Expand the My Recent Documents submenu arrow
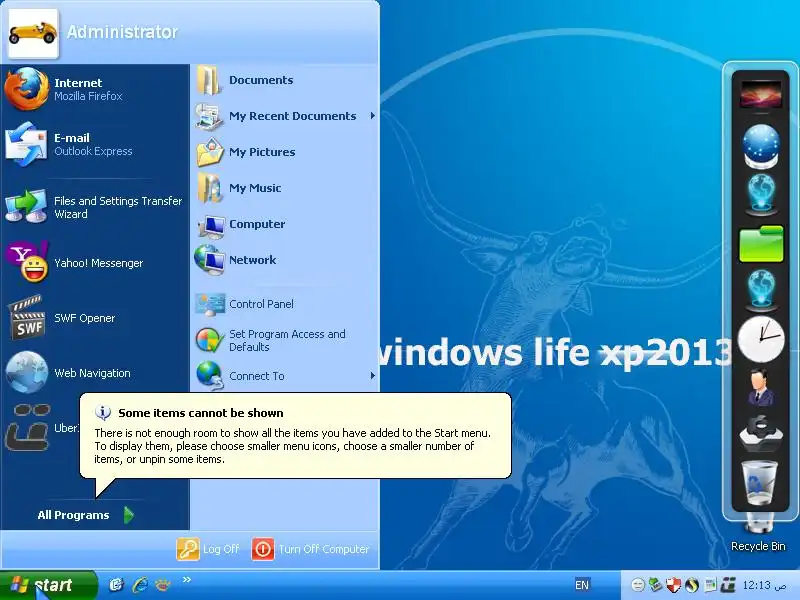This screenshot has width=800, height=600. coord(372,116)
